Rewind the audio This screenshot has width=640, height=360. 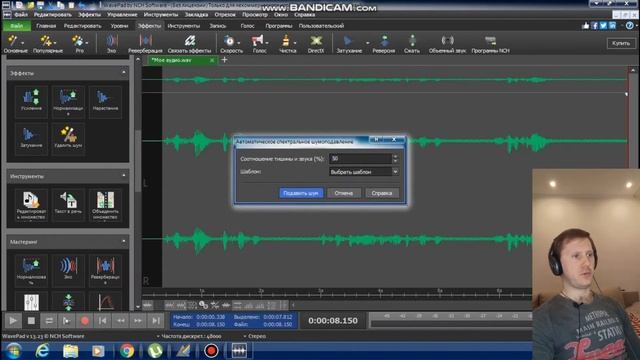pos(120,321)
